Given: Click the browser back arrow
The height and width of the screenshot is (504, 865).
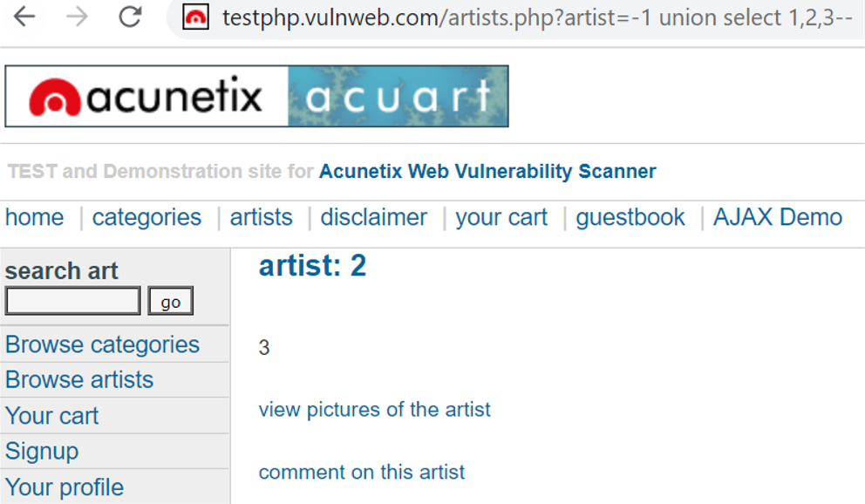Looking at the screenshot, I should click(x=24, y=17).
